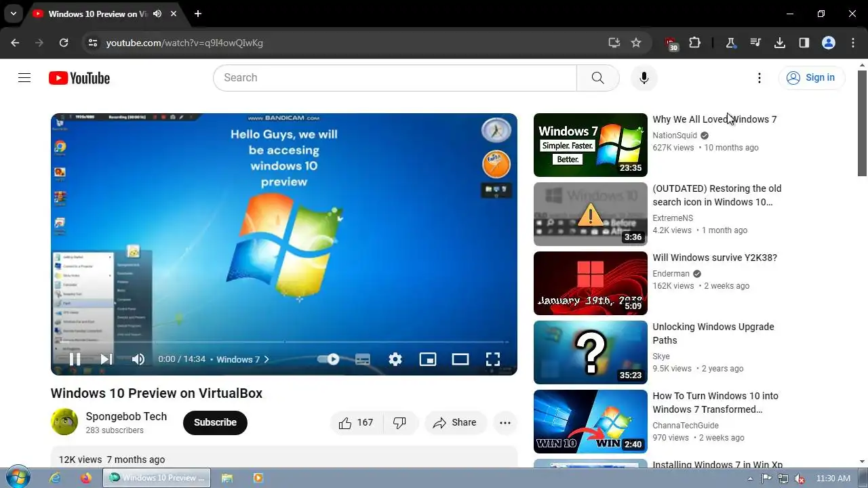Go back to the previous page
The width and height of the screenshot is (868, 488).
[x=15, y=43]
